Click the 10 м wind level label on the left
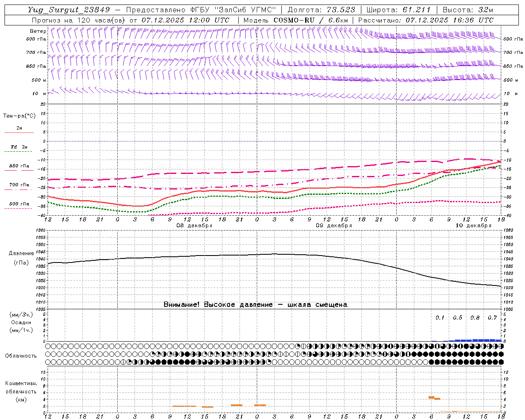This screenshot has width=525, height=420. (x=39, y=94)
